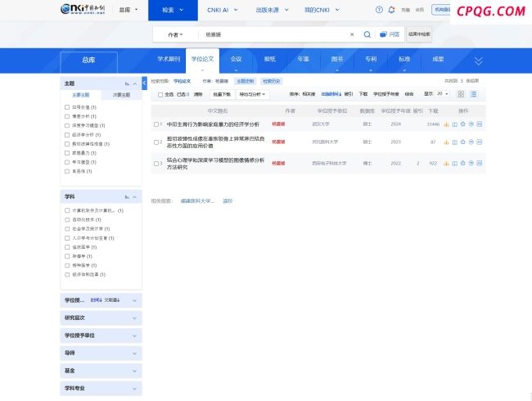The image size is (532, 401).
Task: Open the 导出与分析 dropdown
Action: pos(252,94)
